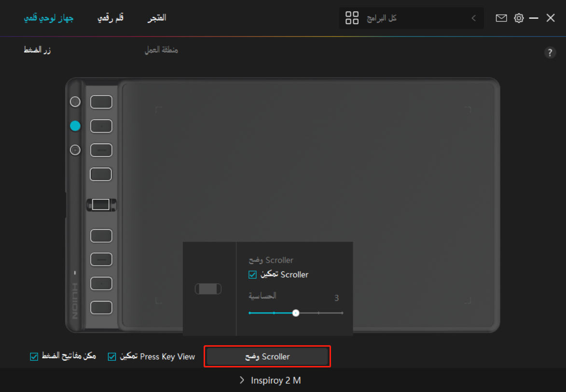Select the bottom press key on tablet

pos(101,307)
